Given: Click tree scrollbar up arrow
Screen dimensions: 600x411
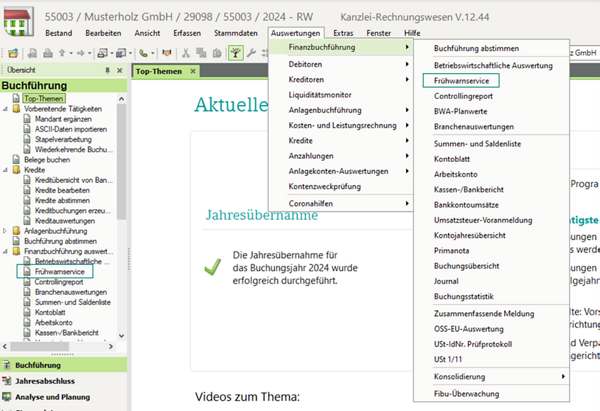Looking at the screenshot, I should [x=121, y=99].
